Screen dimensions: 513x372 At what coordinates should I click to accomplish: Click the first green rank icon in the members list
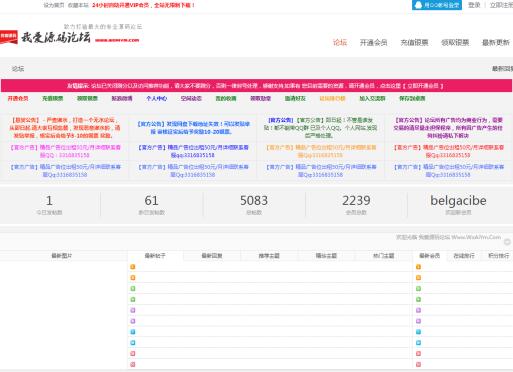click(418, 288)
